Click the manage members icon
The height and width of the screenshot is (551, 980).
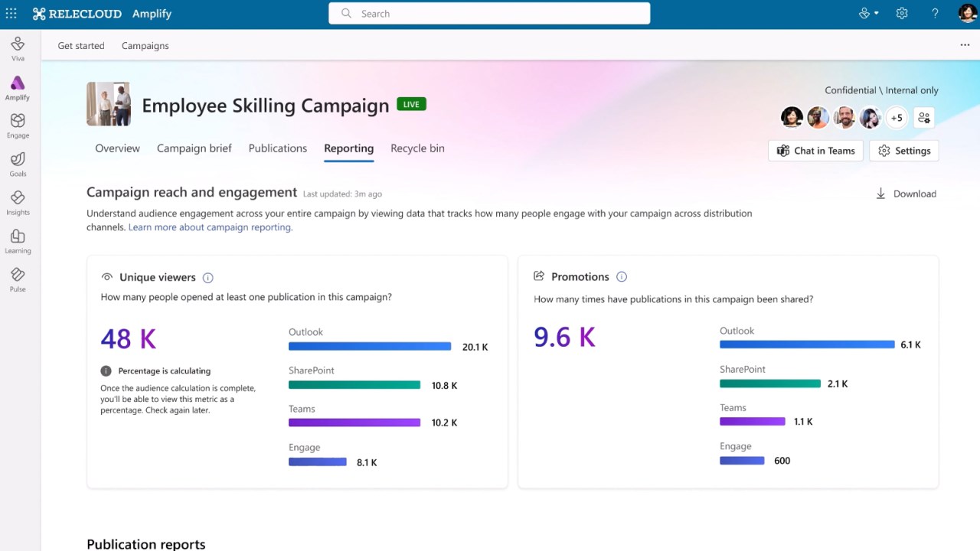924,118
